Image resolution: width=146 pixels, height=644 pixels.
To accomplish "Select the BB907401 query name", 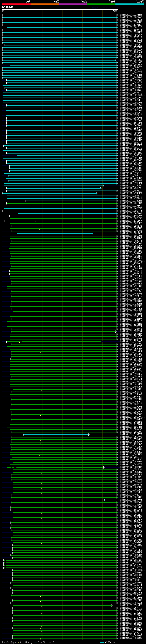I will (x=8, y=8).
